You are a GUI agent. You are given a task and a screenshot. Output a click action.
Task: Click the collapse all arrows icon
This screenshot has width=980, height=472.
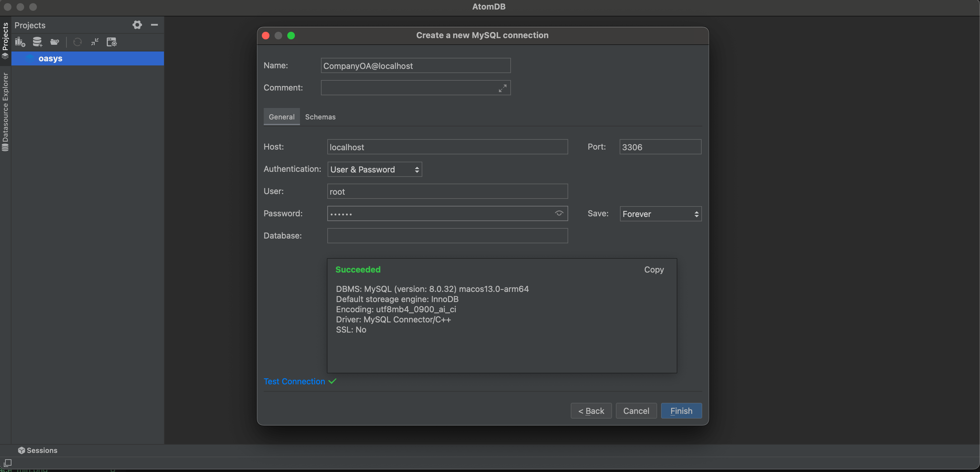95,42
